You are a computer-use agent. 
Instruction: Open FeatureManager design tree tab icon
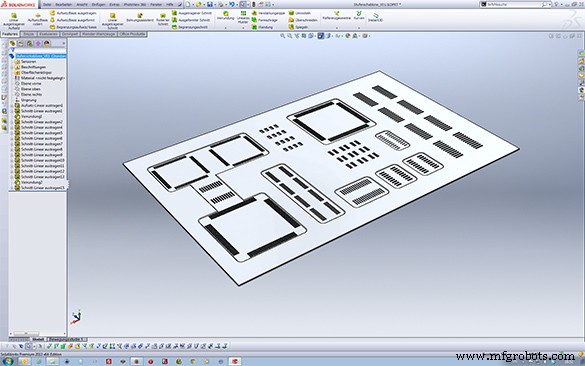click(x=12, y=44)
